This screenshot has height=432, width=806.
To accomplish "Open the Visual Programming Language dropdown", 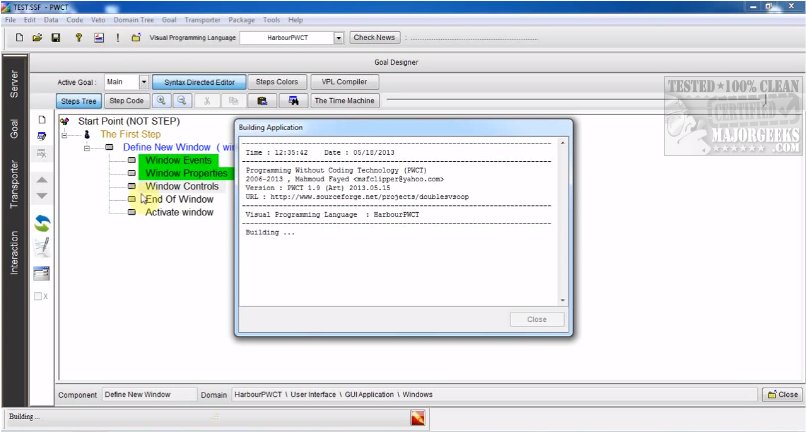I will click(x=339, y=38).
